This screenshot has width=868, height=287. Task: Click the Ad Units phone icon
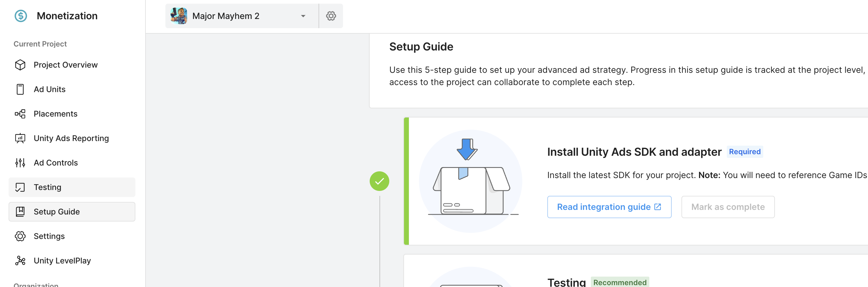click(x=20, y=90)
